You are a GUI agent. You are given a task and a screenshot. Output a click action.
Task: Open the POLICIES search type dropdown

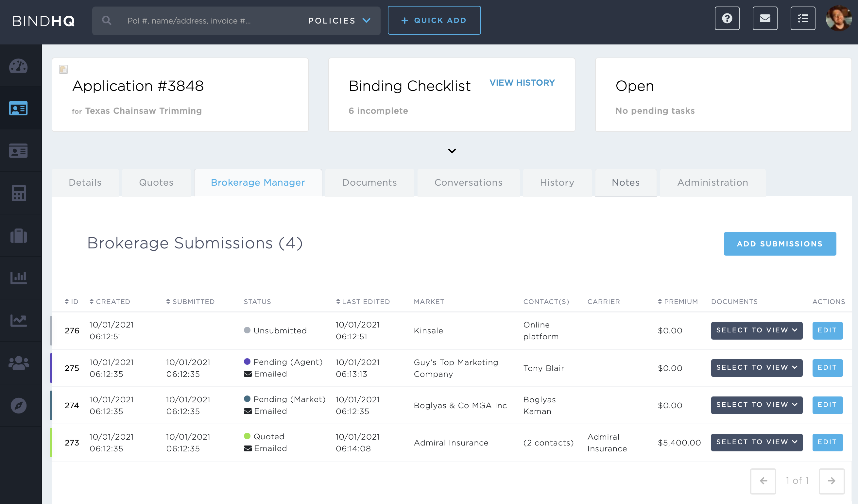(339, 21)
